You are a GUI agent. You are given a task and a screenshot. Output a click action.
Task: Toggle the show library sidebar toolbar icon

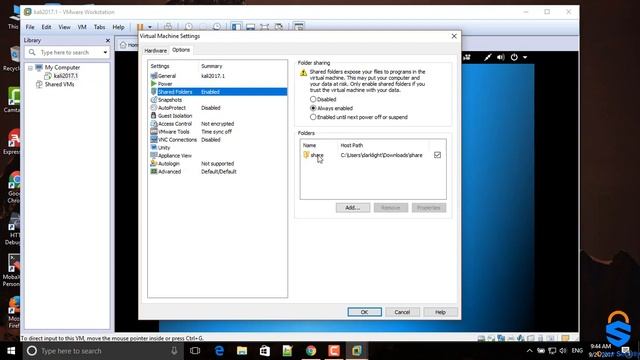click(x=236, y=27)
